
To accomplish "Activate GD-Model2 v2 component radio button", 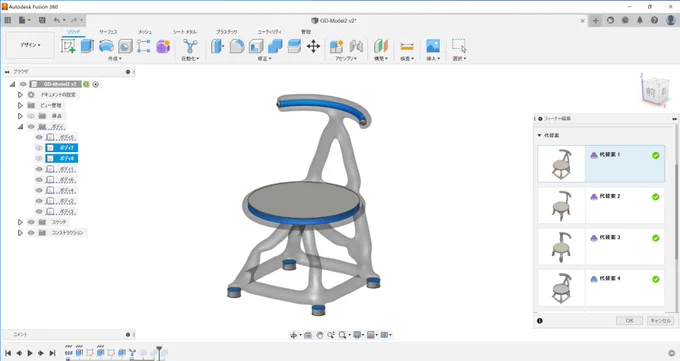I will [96, 84].
